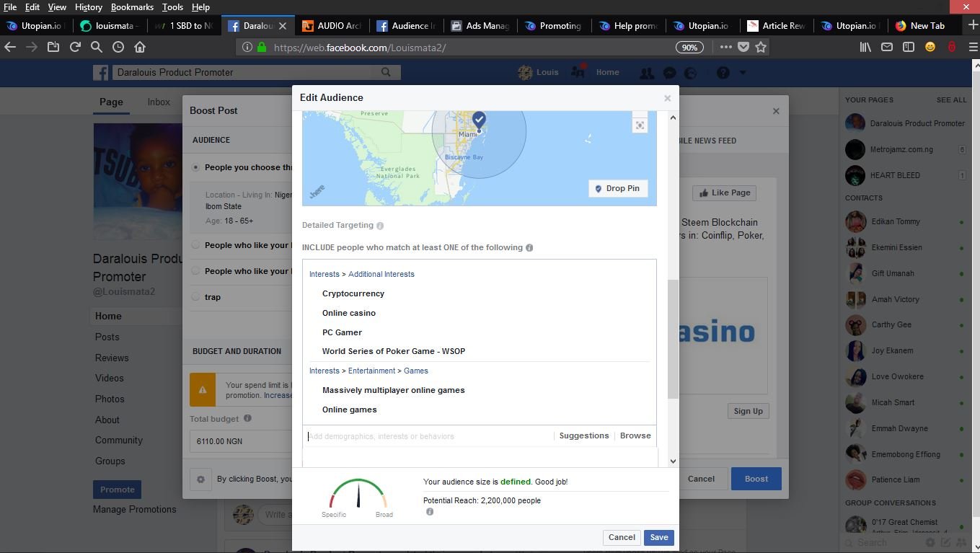Viewport: 980px width, 553px height.
Task: Click the gear settings icon in Boost Post
Action: pyautogui.click(x=200, y=479)
